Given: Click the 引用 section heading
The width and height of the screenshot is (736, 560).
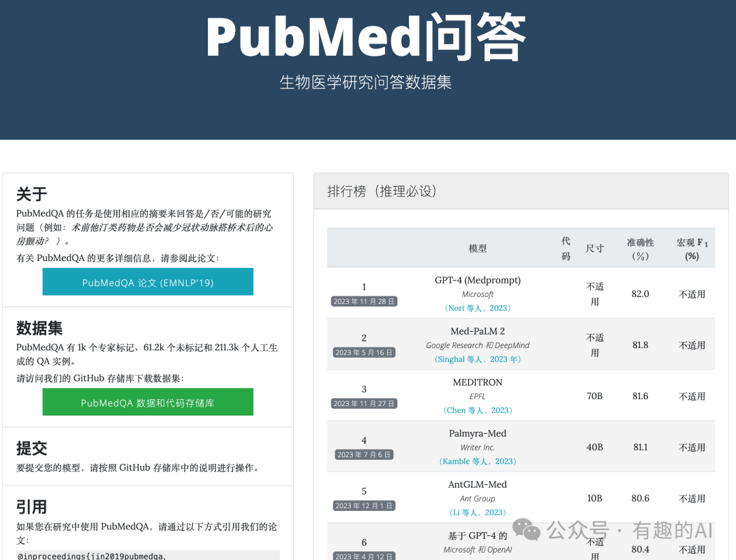Looking at the screenshot, I should click(x=31, y=507).
